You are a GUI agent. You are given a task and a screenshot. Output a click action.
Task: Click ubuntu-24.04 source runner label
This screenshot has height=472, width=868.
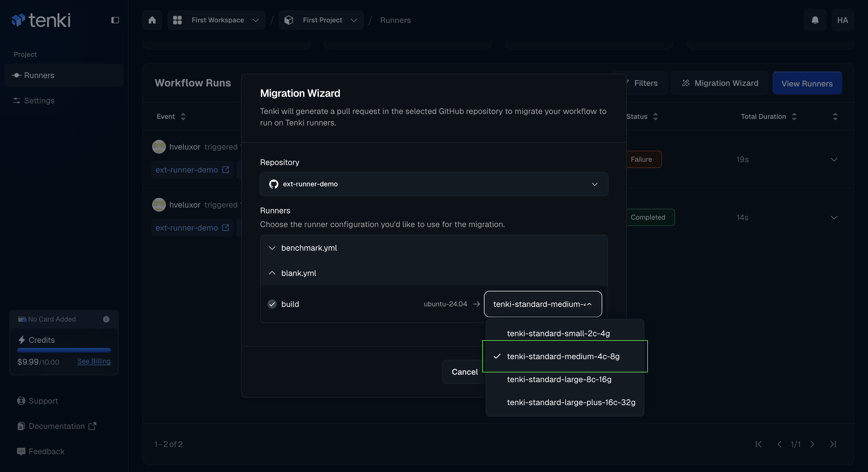coord(445,304)
